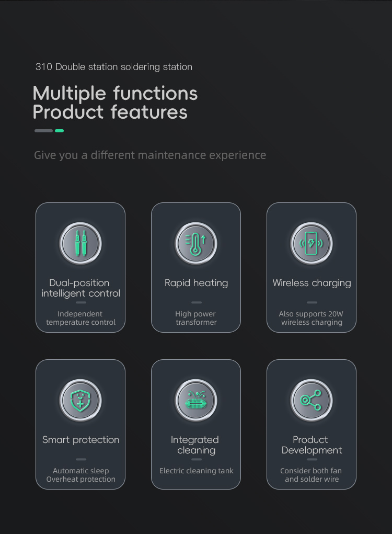The image size is (392, 534).
Task: Click 'Independent temperature control' description
Action: point(80,318)
